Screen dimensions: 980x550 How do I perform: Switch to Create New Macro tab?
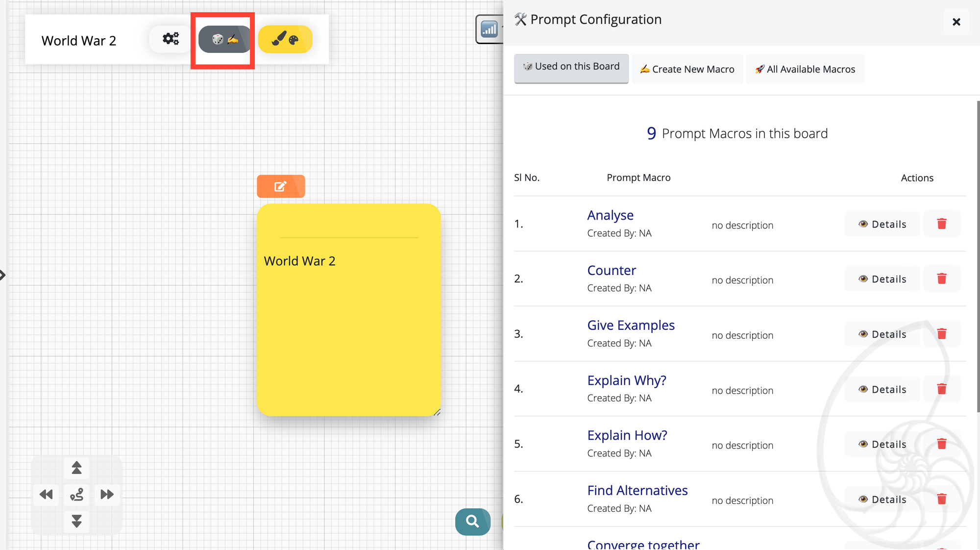point(687,69)
